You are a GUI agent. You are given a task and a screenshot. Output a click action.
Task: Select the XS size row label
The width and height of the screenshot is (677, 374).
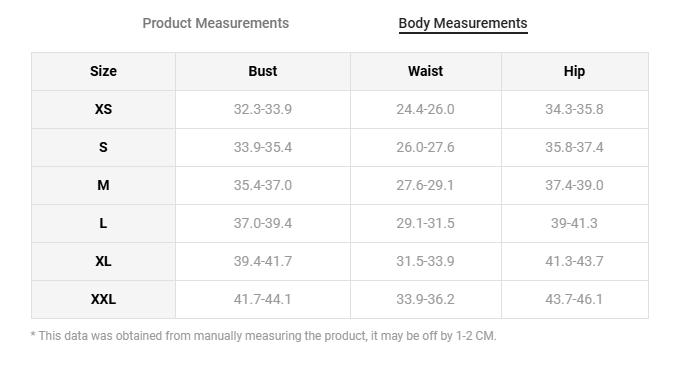tap(103, 109)
